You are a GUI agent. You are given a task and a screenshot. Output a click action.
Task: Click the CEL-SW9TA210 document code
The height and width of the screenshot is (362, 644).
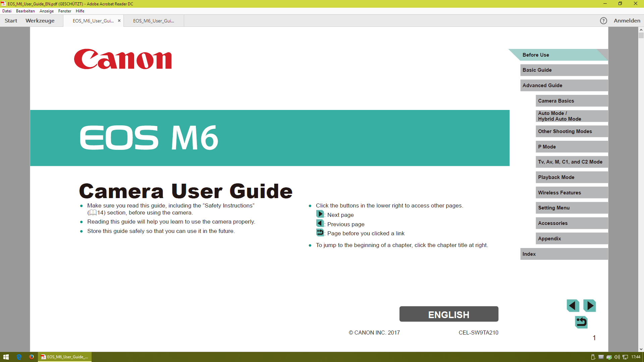point(478,333)
